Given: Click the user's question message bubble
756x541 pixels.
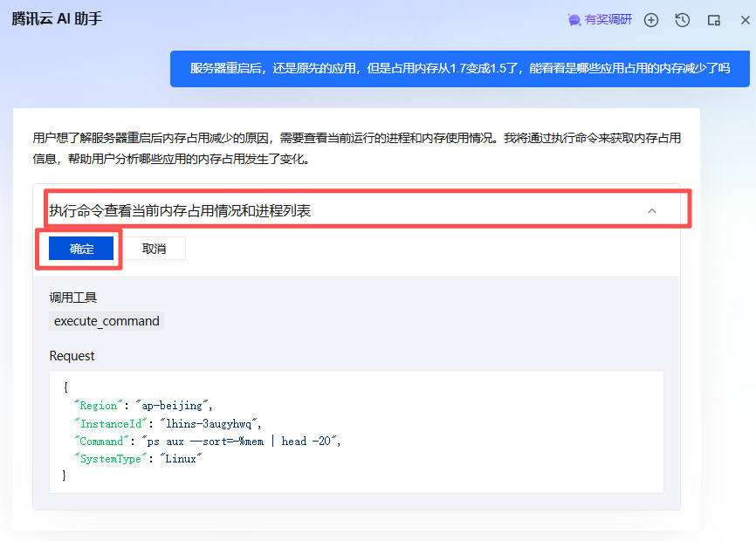Looking at the screenshot, I should click(459, 68).
